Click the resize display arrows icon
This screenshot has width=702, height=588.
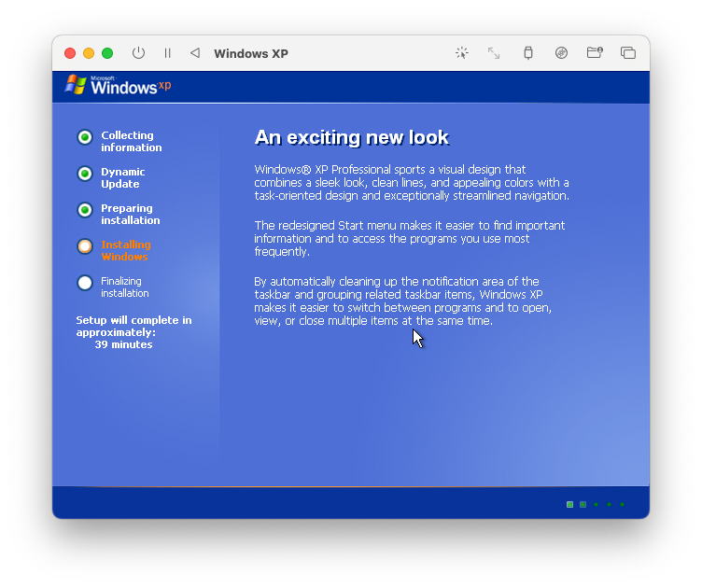(x=494, y=53)
